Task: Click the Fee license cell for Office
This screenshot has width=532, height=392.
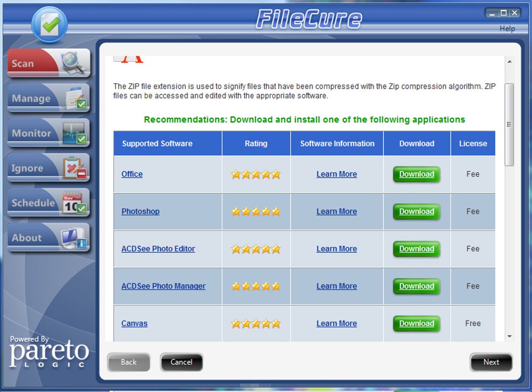Action: (473, 174)
